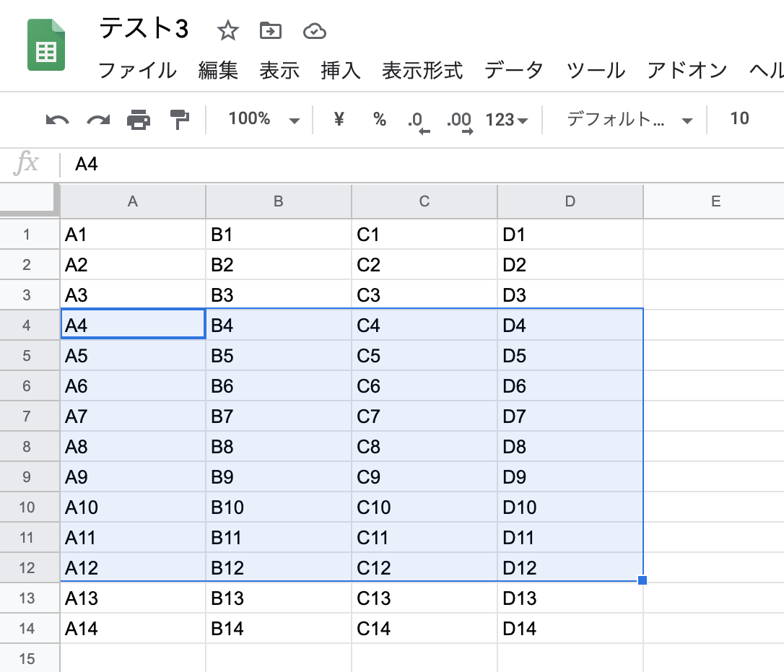Click the undo arrow icon
Viewport: 784px width, 672px height.
coord(57,120)
